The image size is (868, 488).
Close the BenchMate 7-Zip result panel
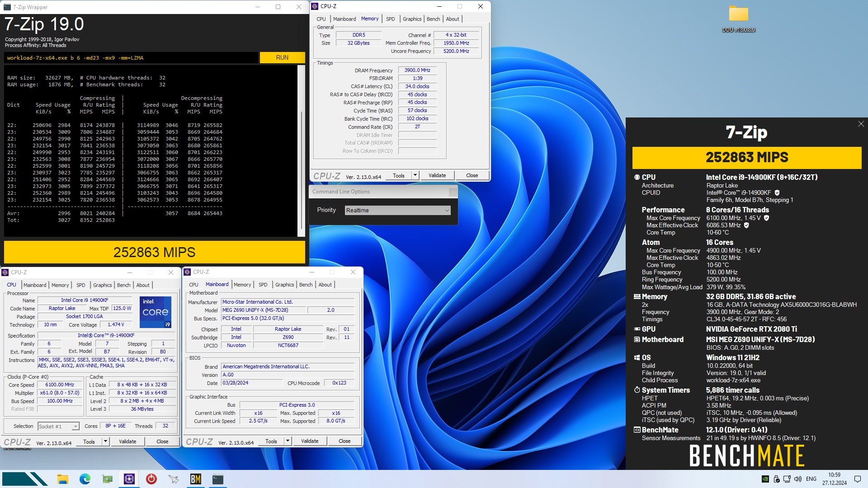[x=861, y=124]
